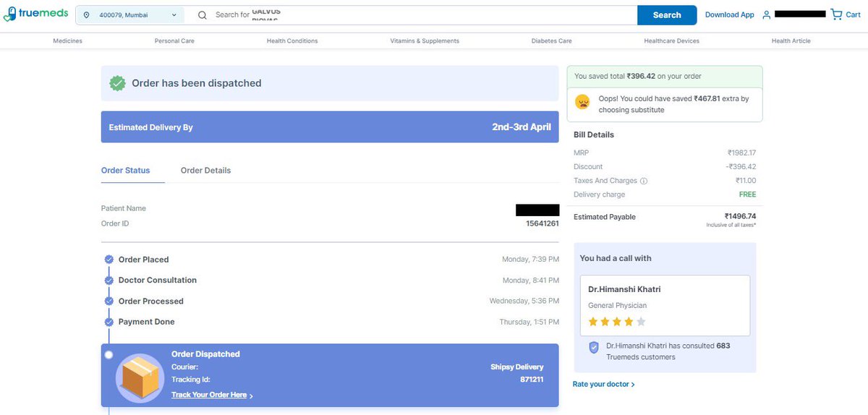Click the 2nd-3rd April delivery date
868x415 pixels.
522,127
